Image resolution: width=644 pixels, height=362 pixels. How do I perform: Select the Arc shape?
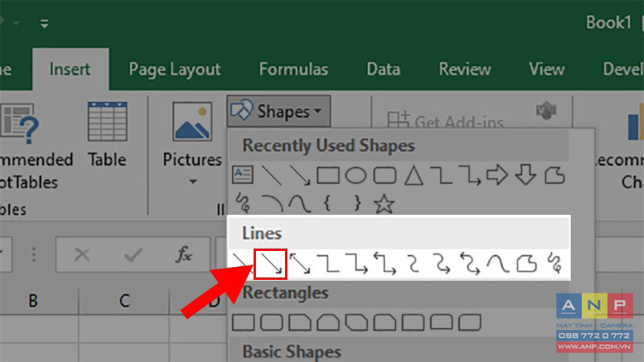pos(271,204)
